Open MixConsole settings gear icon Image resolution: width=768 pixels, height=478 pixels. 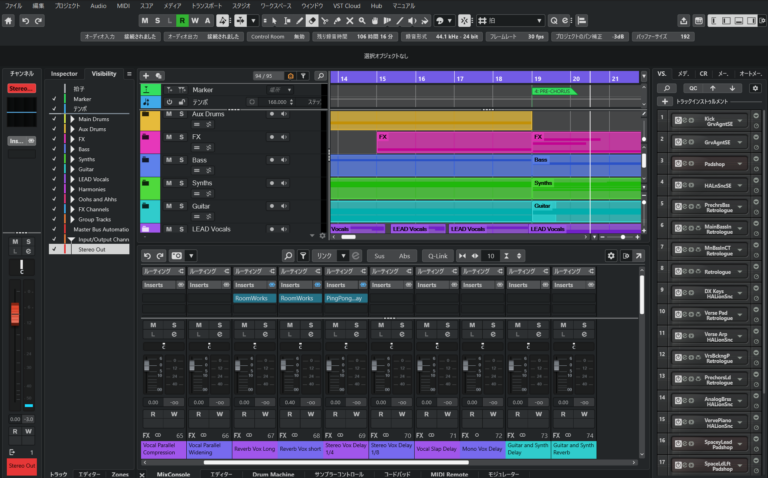click(611, 256)
